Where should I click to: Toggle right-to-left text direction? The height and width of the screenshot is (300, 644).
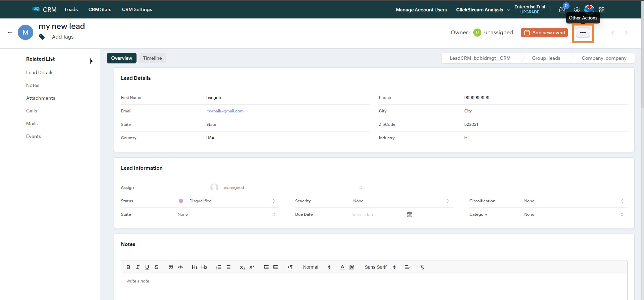point(290,267)
